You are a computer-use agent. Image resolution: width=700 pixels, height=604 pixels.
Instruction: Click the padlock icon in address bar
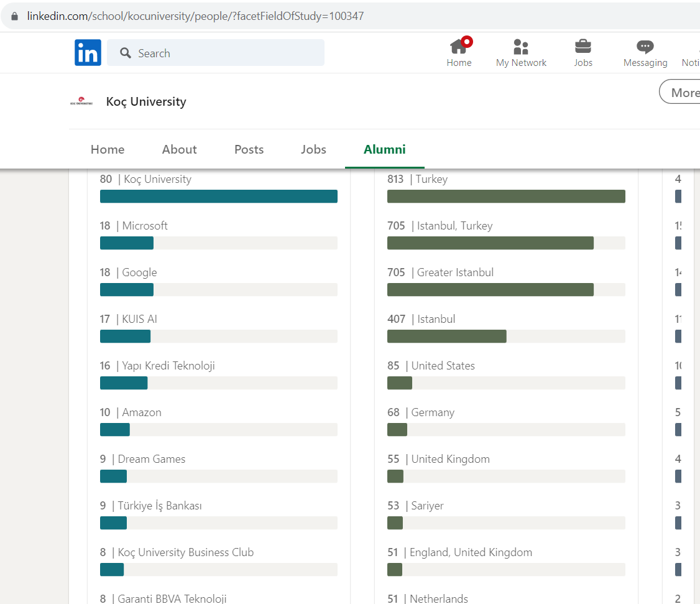point(15,16)
